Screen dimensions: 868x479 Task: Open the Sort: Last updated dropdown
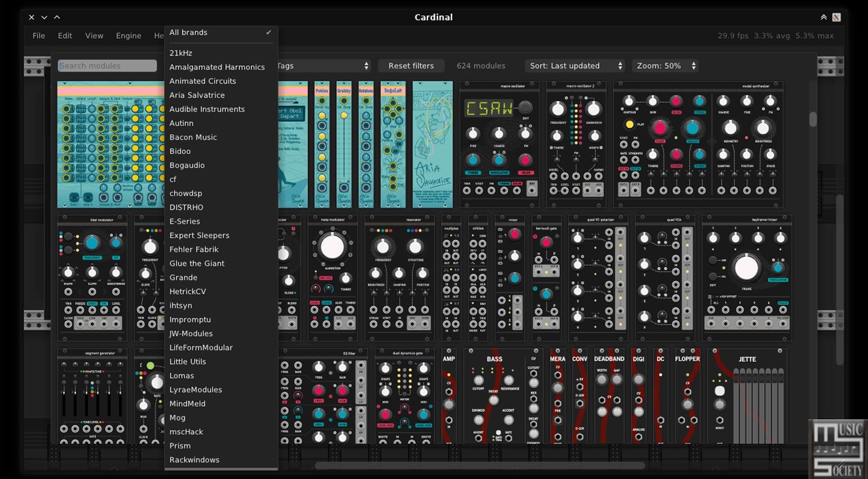coord(575,66)
